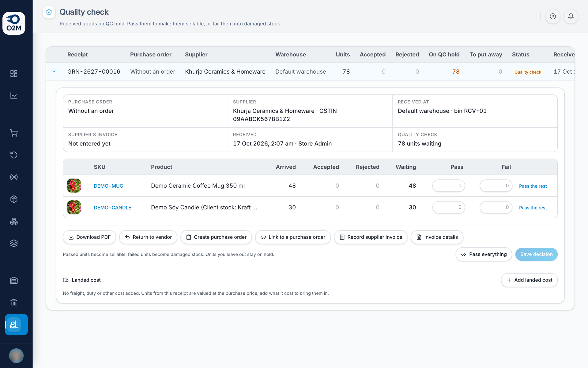Click Link to a purchase order

click(x=293, y=237)
